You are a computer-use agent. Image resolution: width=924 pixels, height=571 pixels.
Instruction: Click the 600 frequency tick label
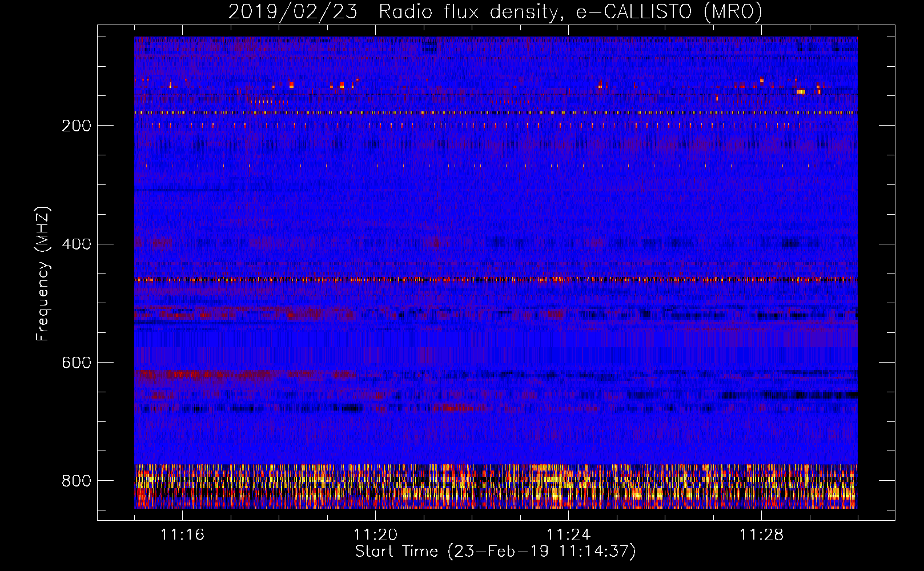point(77,363)
